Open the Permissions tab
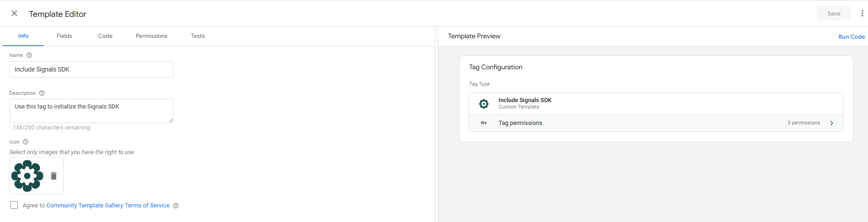This screenshot has width=868, height=222. pos(151,36)
